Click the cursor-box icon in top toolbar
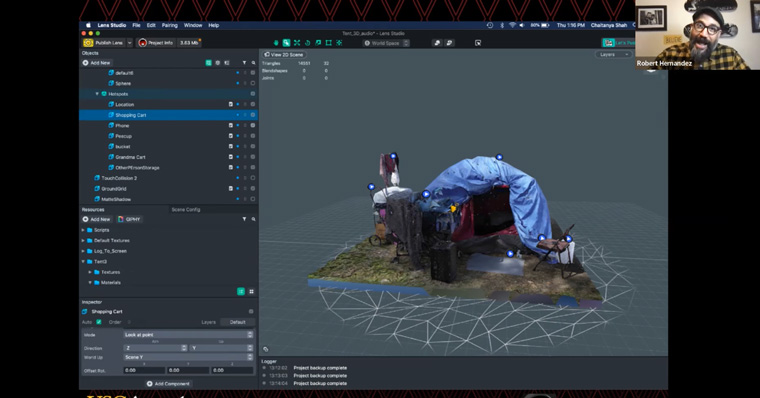 [478, 43]
